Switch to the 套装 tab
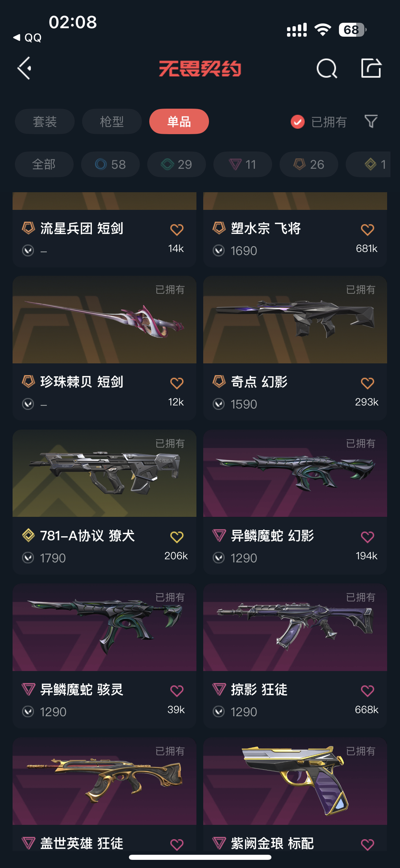This screenshot has width=400, height=868. [45, 121]
